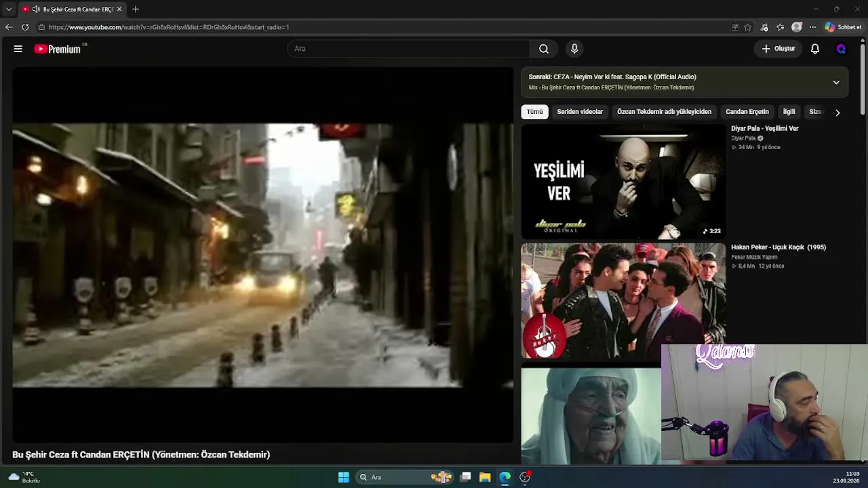Add page to favorites star icon

(x=748, y=27)
